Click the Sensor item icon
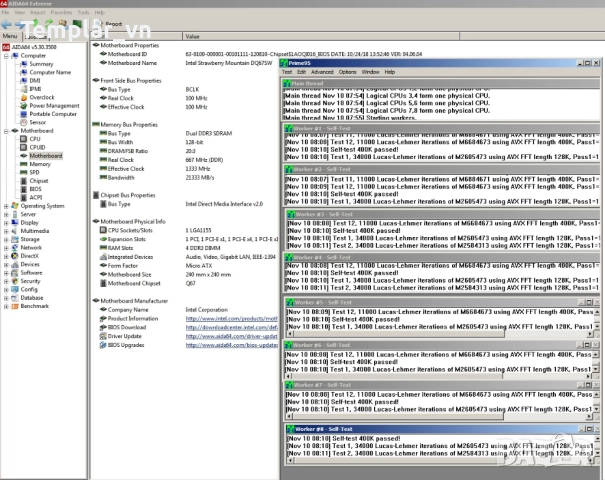This screenshot has width=605, height=480. tap(23, 122)
